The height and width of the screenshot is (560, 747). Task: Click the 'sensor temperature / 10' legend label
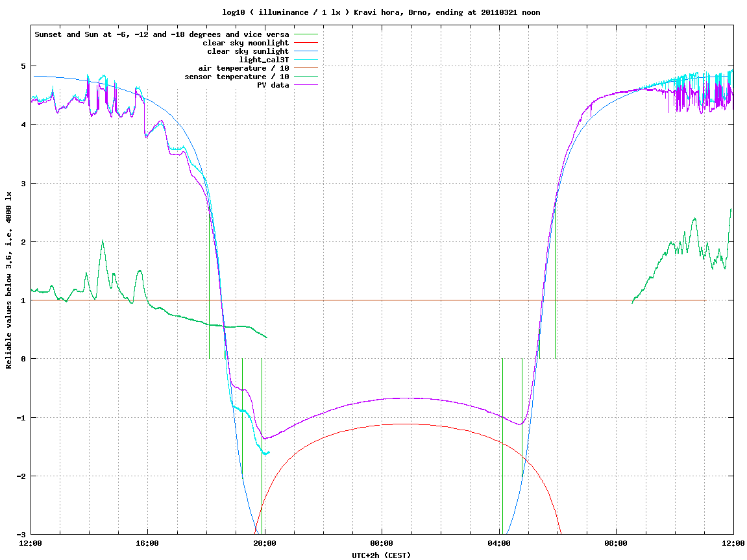(237, 77)
